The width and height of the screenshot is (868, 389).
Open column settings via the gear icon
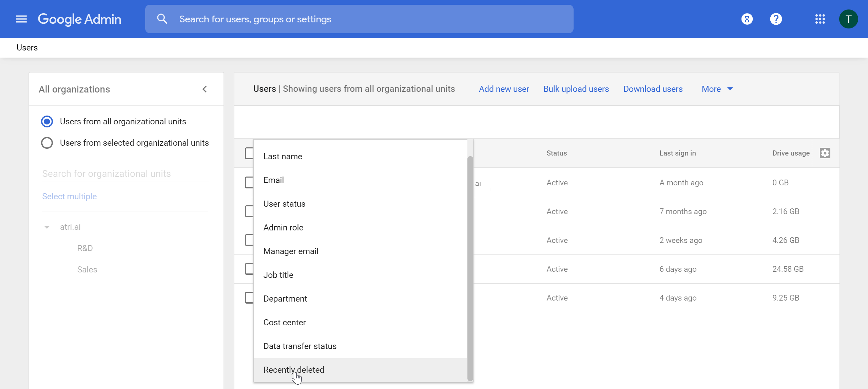coord(825,153)
